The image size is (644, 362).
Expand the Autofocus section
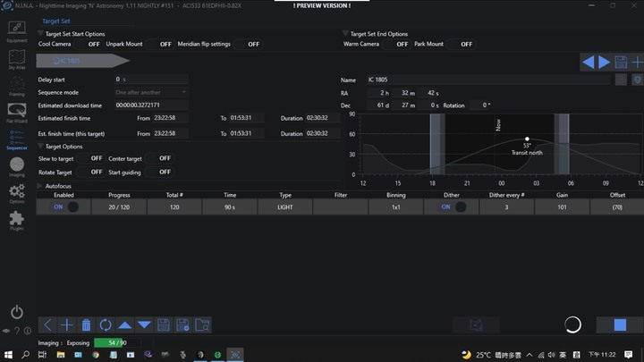point(40,185)
